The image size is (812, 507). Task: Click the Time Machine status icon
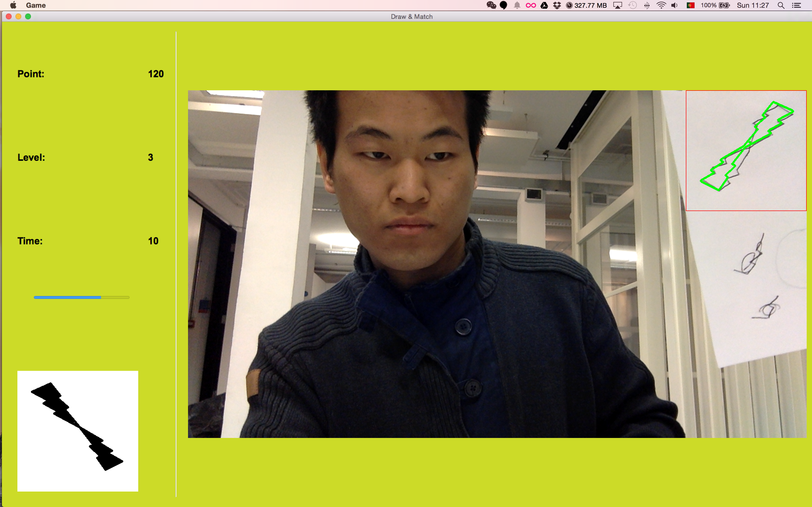tap(632, 5)
